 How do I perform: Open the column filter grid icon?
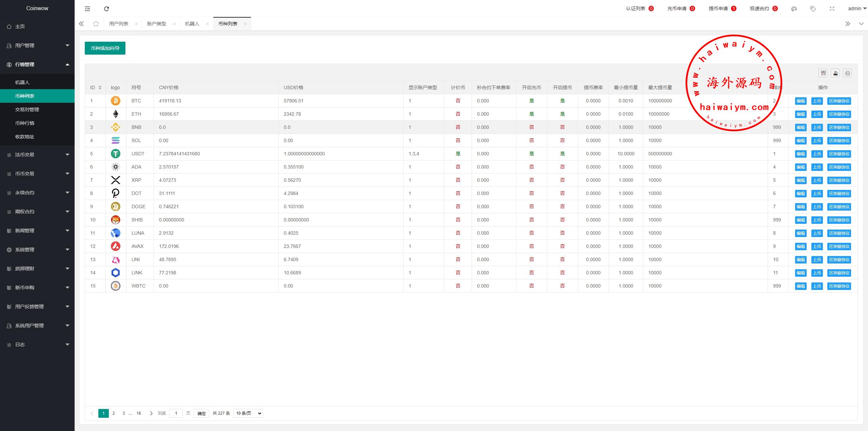[823, 73]
